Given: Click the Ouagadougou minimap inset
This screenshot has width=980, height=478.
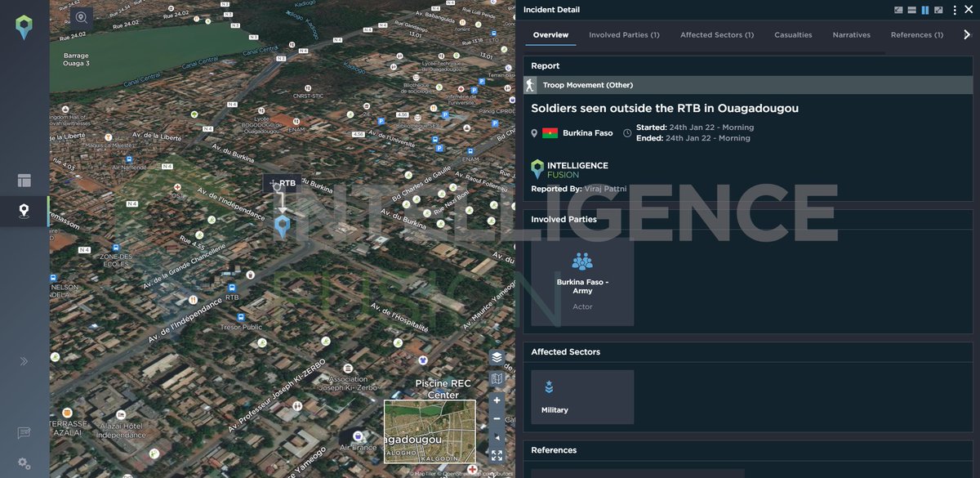Looking at the screenshot, I should (430, 431).
